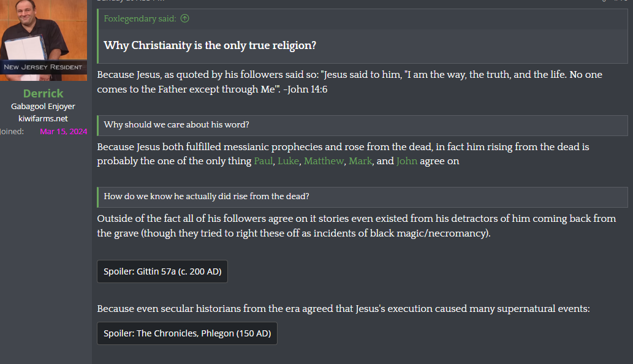Viewport: 633px width, 364px height.
Task: Open the Luke link
Action: coord(288,161)
